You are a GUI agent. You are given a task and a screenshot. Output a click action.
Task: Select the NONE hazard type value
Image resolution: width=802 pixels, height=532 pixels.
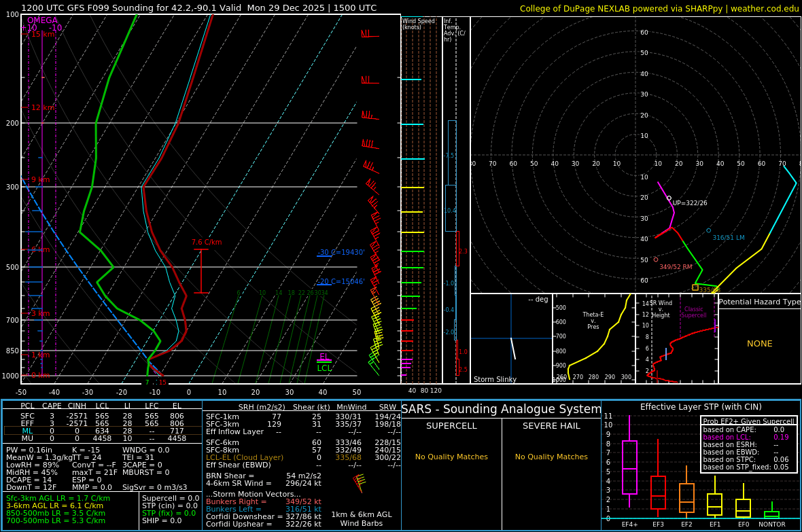760,344
